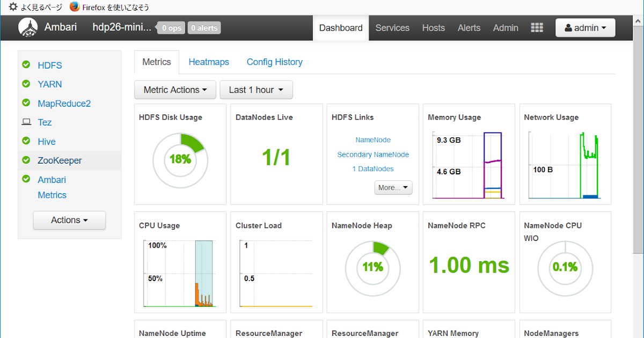Switch to the Heatmaps tab

[x=209, y=62]
